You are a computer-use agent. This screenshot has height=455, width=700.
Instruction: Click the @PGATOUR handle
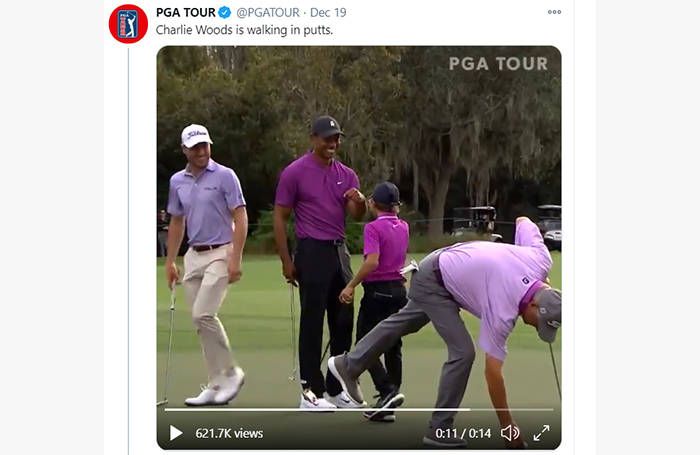pos(268,13)
